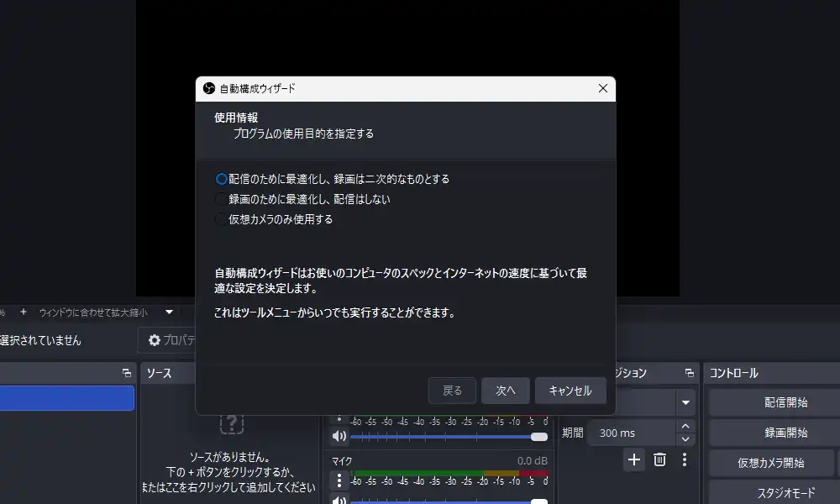Open the ウィンドウに合わせて拡大縮小 dropdown
This screenshot has width=840, height=504.
pos(169,312)
